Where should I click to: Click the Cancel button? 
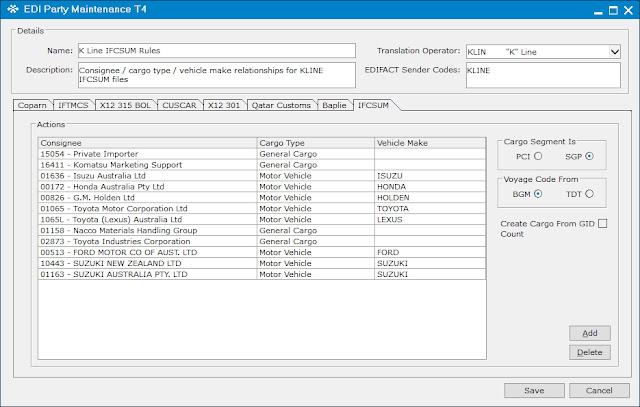[599, 390]
